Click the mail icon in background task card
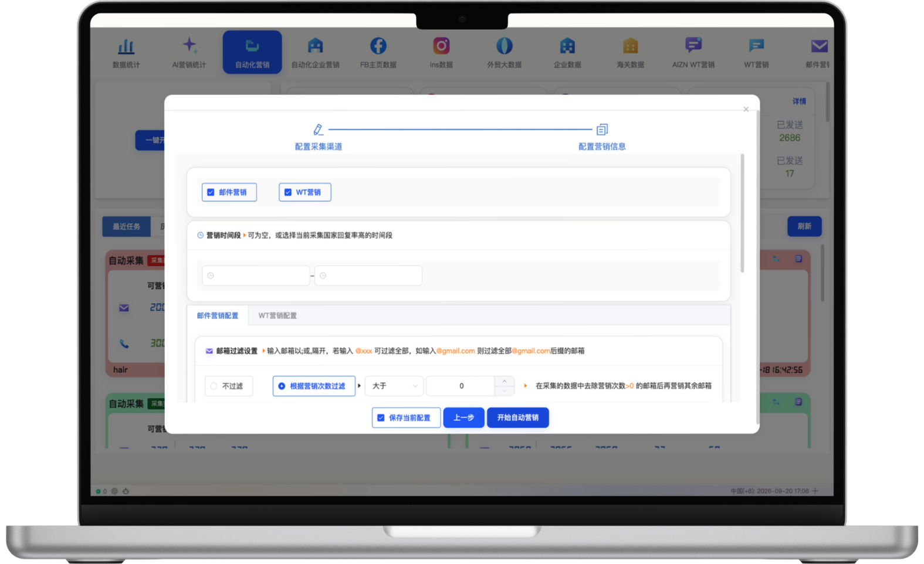 (124, 308)
